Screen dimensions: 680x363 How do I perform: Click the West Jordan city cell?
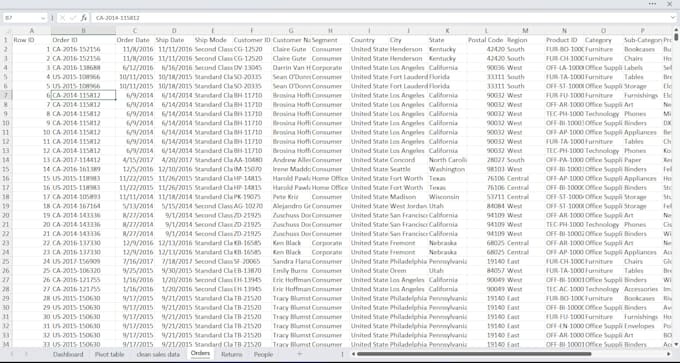point(408,206)
